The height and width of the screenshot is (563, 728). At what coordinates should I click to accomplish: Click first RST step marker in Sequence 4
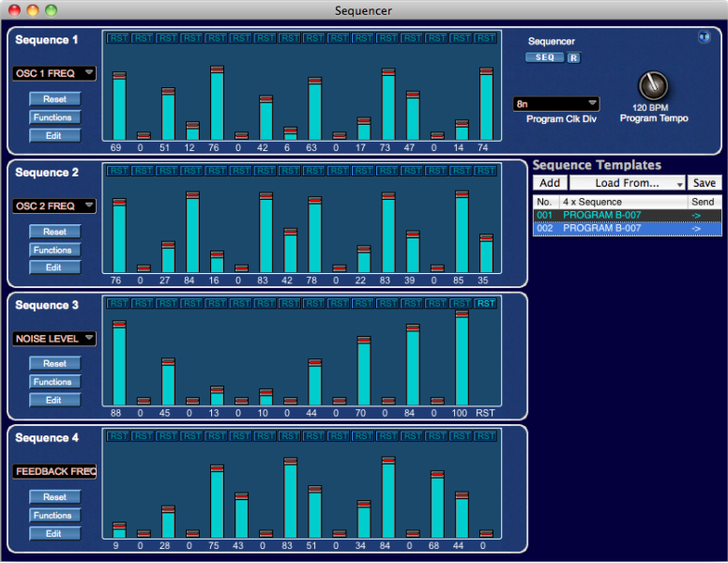coord(118,436)
